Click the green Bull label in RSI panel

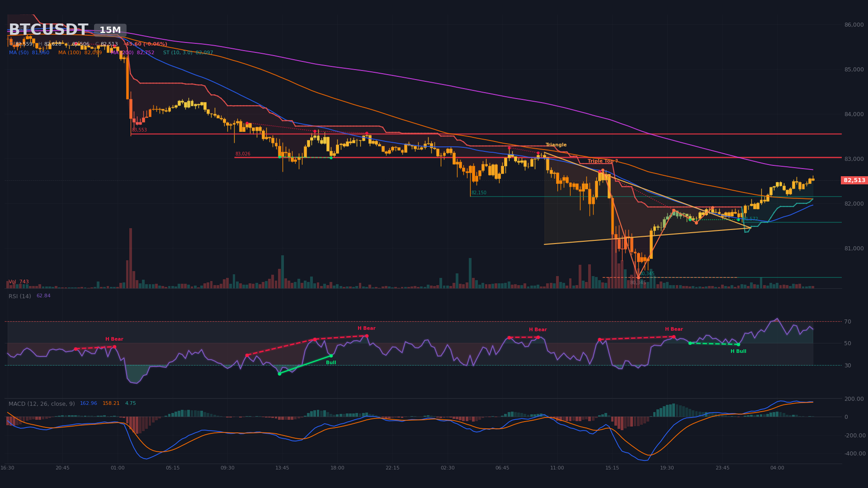(331, 363)
